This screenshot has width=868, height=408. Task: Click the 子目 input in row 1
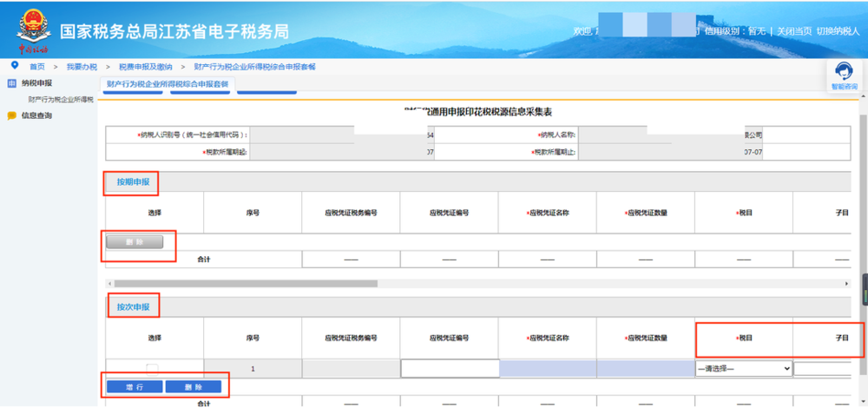pos(822,369)
